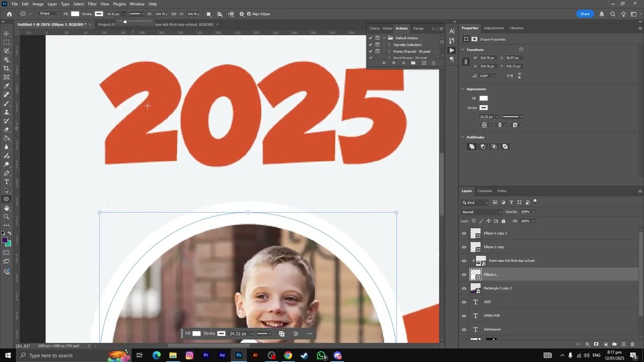
Task: Add a layer mask icon
Action: [596, 344]
